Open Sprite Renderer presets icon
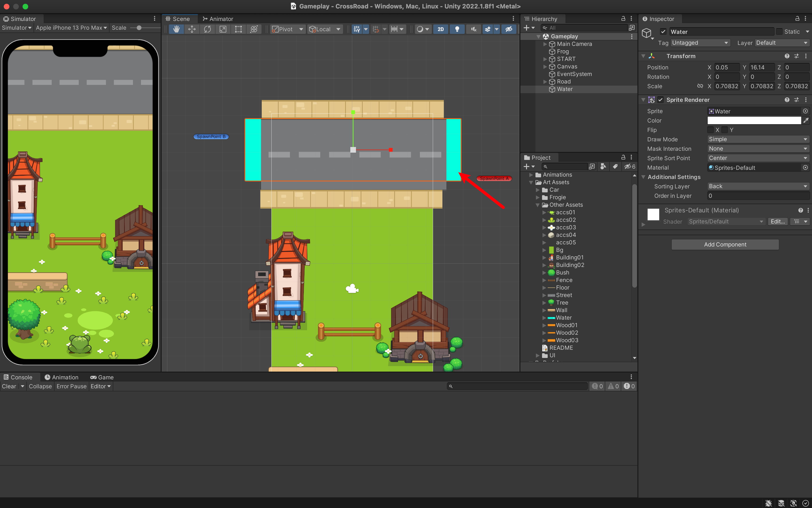This screenshot has height=508, width=812. point(796,100)
